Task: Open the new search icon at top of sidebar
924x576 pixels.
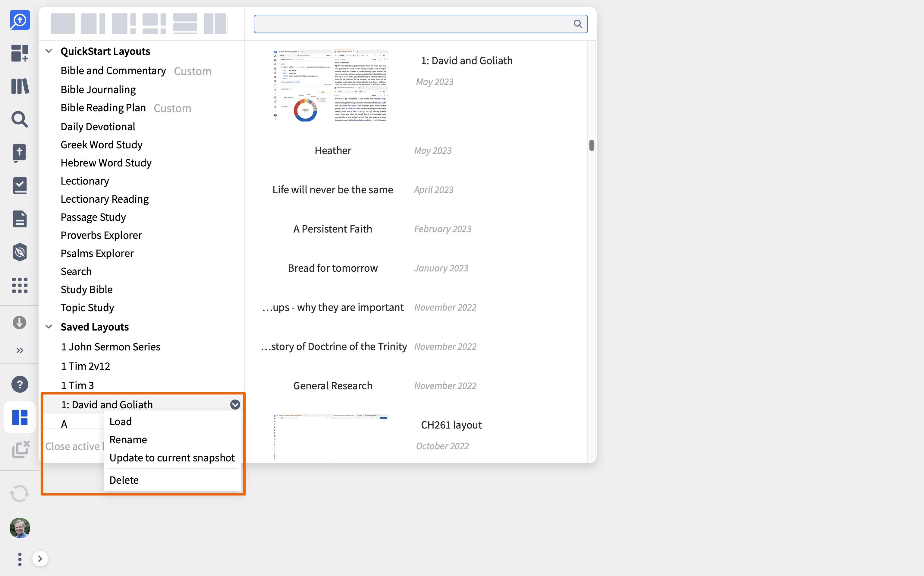Action: [x=20, y=20]
